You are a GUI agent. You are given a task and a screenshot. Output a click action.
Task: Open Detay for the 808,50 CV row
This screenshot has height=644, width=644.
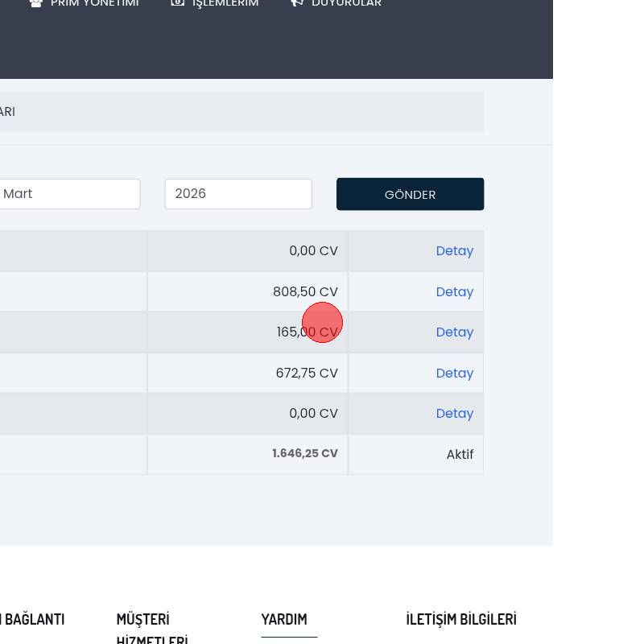(454, 292)
